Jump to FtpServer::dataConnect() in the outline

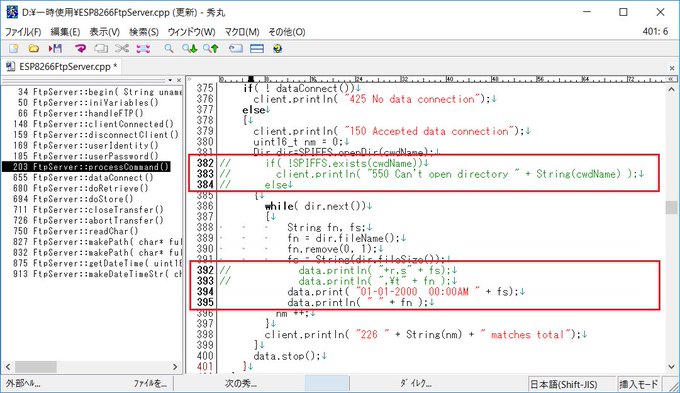click(83, 177)
